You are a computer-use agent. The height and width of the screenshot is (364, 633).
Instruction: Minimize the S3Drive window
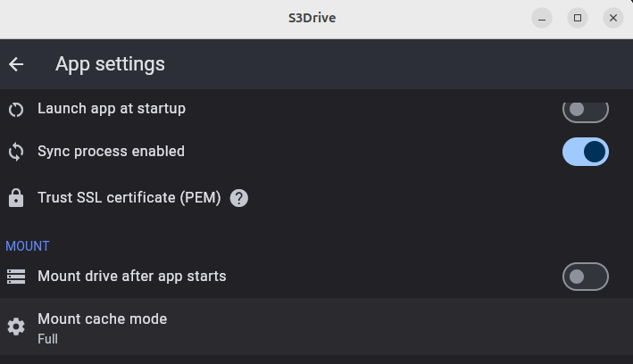pos(542,18)
